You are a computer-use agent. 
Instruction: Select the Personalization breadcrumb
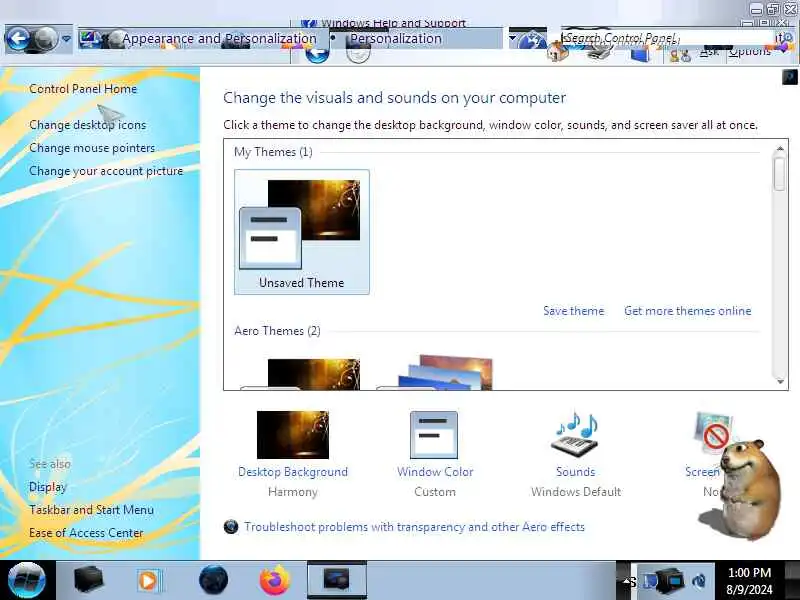coord(396,39)
